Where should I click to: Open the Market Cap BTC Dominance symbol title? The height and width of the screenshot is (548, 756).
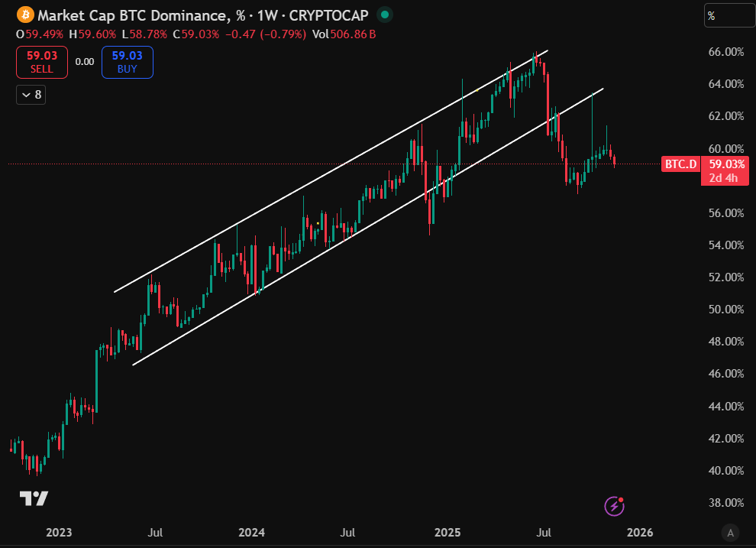(203, 15)
